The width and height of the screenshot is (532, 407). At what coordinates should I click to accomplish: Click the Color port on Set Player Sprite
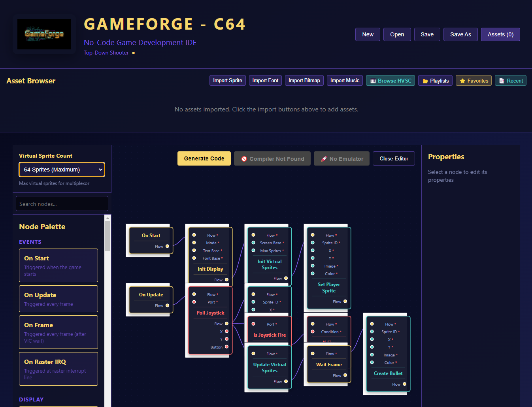pyautogui.click(x=313, y=273)
